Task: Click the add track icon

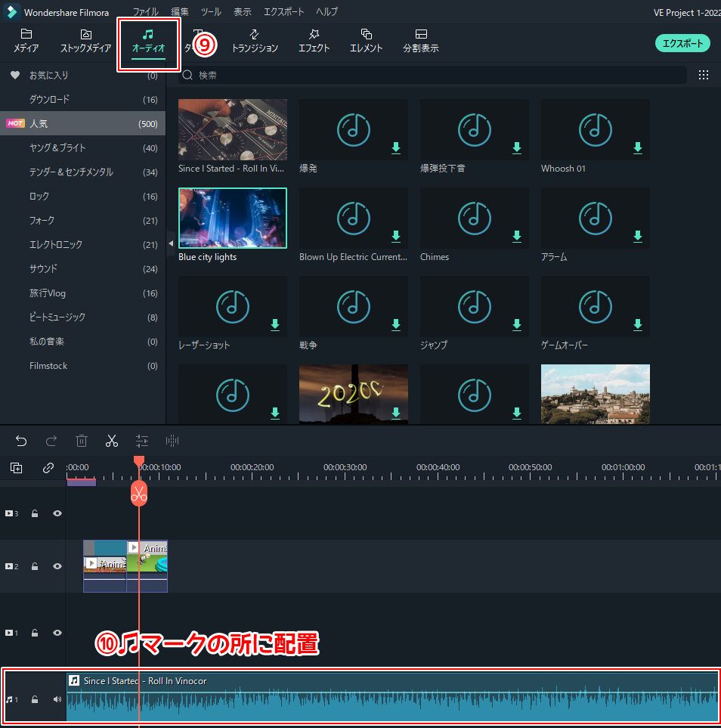Action: pyautogui.click(x=17, y=468)
